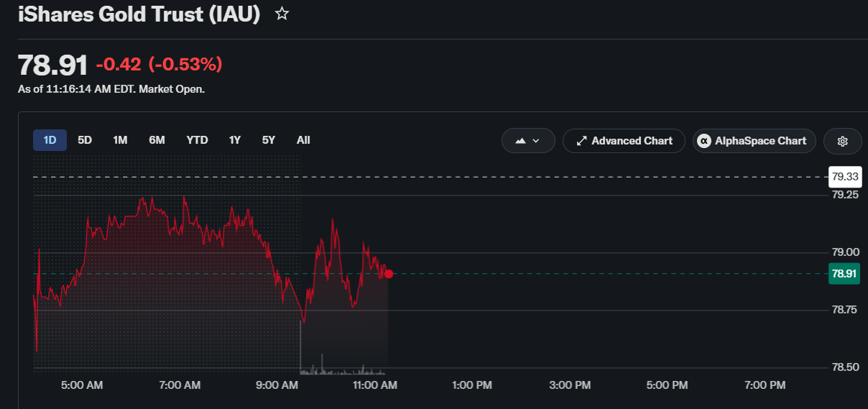Select the 1D time range tab

tap(50, 140)
